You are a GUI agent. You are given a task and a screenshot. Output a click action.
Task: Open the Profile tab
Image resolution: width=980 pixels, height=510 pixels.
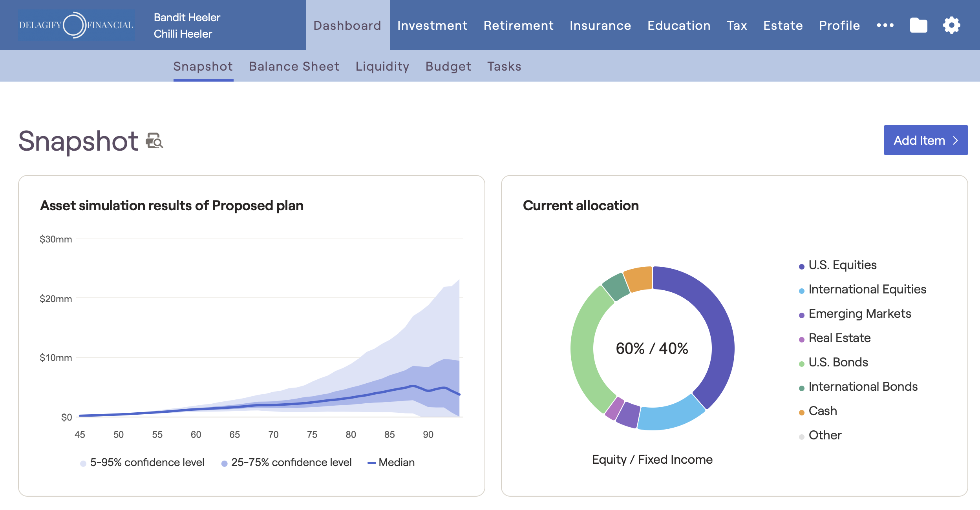839,25
